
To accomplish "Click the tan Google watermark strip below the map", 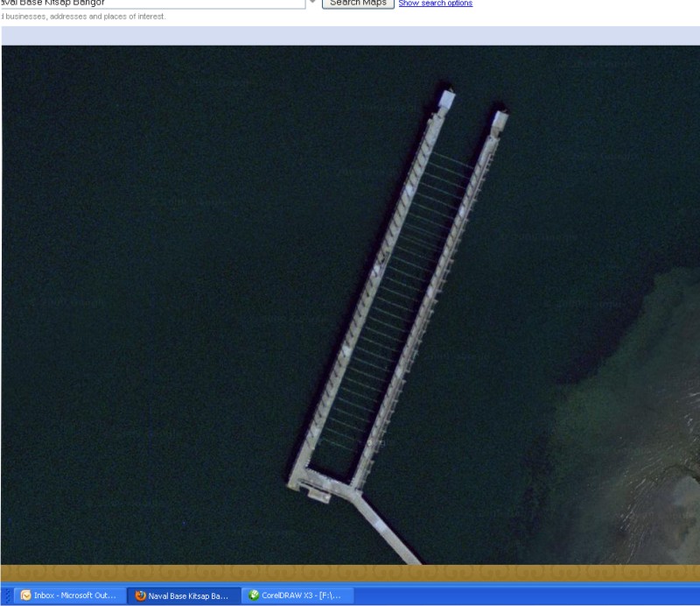I will pos(350,574).
